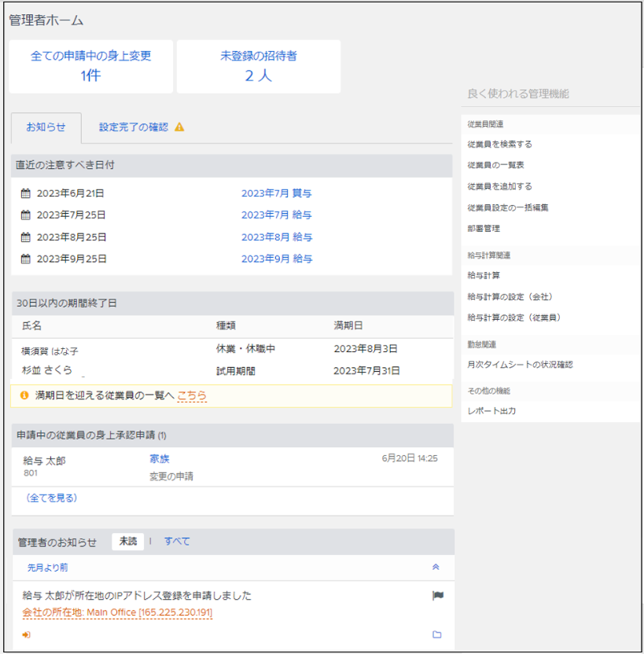
Task: Open the 2023年7月 賞与 link
Action: [x=277, y=193]
